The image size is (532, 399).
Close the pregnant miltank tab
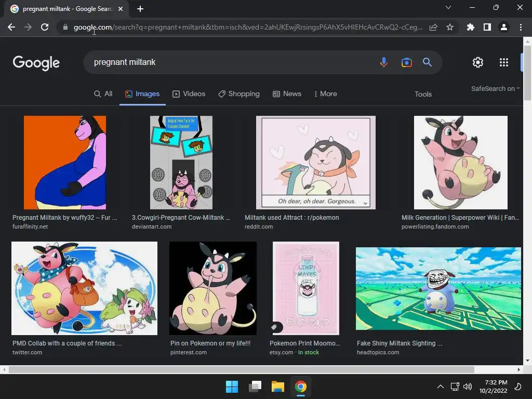click(x=121, y=9)
